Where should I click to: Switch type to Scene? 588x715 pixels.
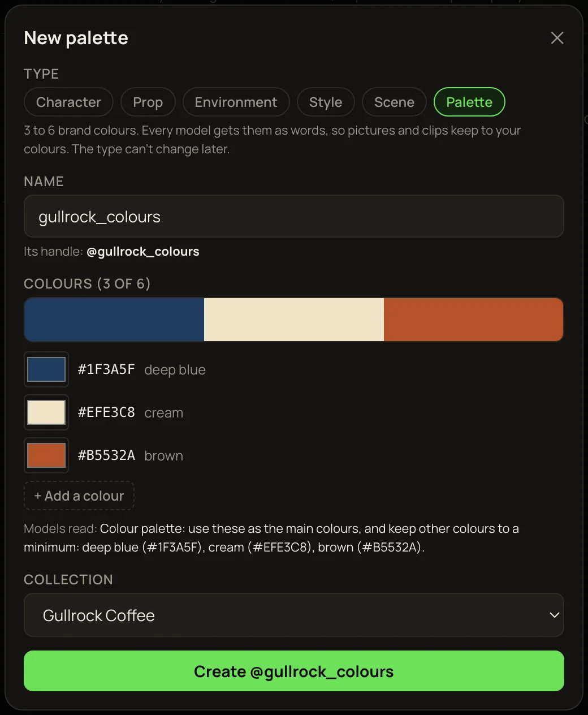click(x=394, y=102)
